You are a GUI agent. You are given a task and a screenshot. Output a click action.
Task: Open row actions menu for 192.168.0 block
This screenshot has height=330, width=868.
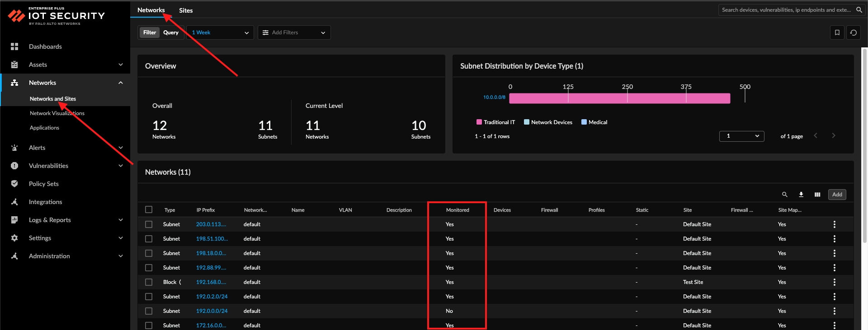[x=835, y=282]
